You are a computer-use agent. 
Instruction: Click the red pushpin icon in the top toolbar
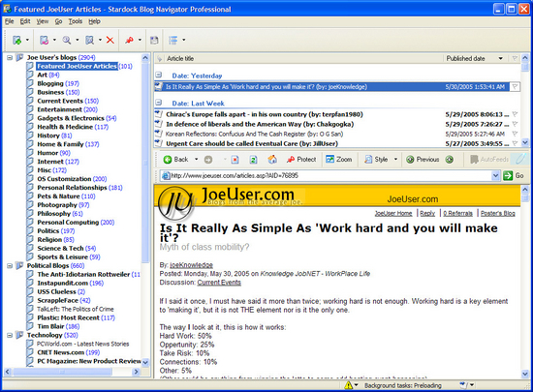click(129, 40)
